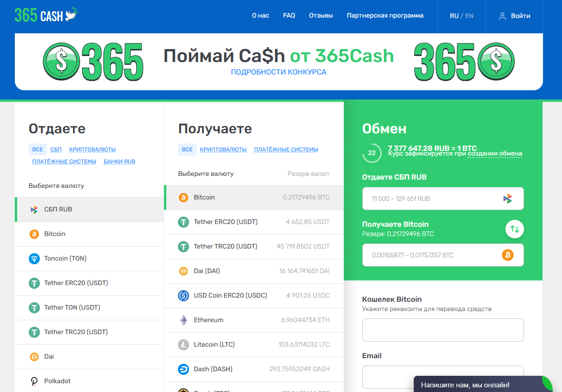Select the Криптовалюты filter under Получаете
Viewport: 562px width, 392px height.
point(223,149)
